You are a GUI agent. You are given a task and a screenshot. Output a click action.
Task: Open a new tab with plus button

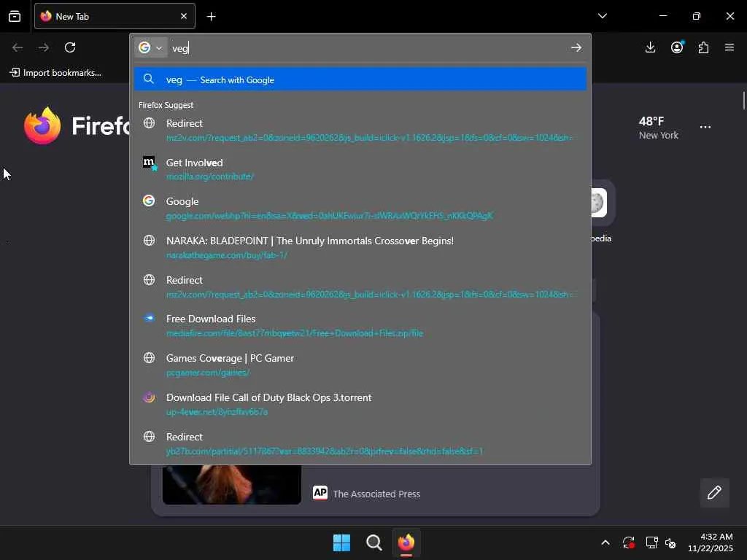[211, 17]
